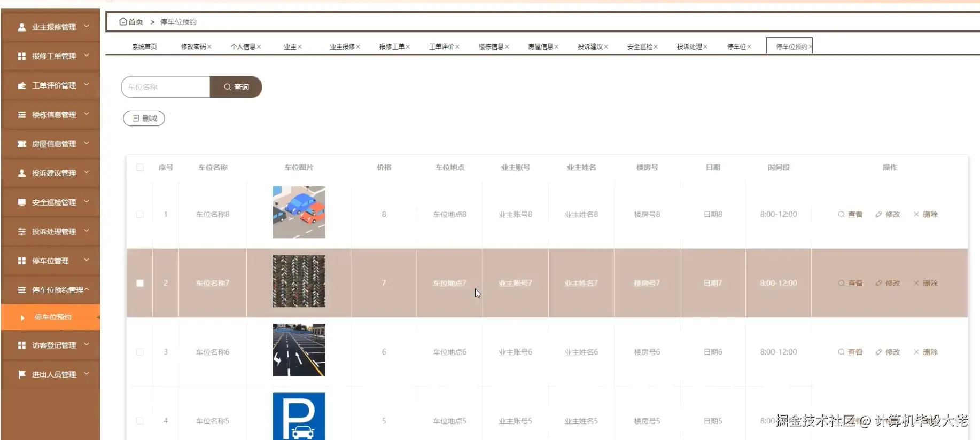Open the 访客登记管理 sidebar menu
This screenshot has width=980, height=440.
[x=51, y=345]
